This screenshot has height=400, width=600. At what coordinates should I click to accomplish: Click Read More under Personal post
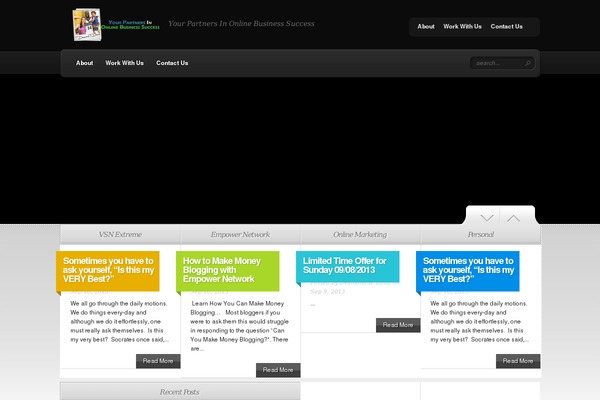click(x=518, y=361)
